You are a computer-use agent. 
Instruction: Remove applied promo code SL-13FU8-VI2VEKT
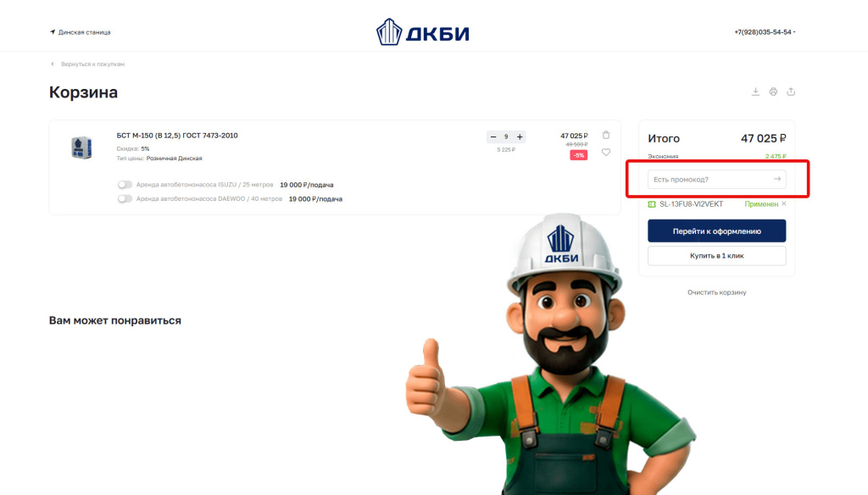pos(784,203)
